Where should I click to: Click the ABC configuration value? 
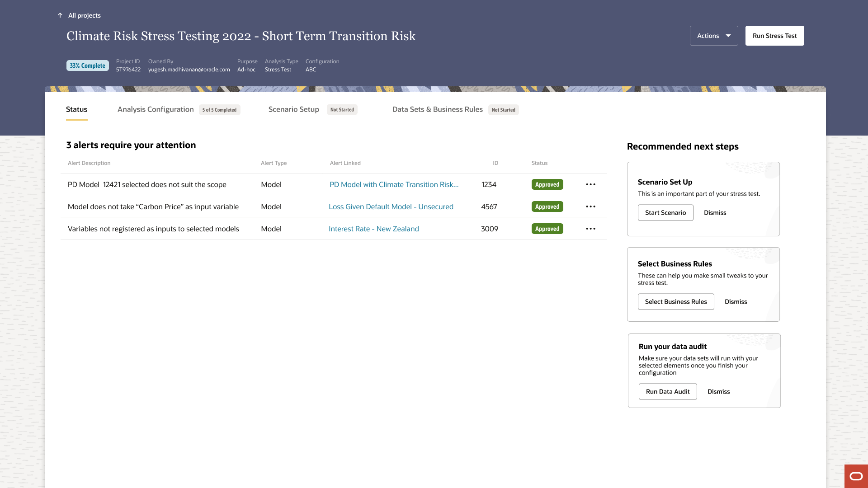(x=311, y=70)
